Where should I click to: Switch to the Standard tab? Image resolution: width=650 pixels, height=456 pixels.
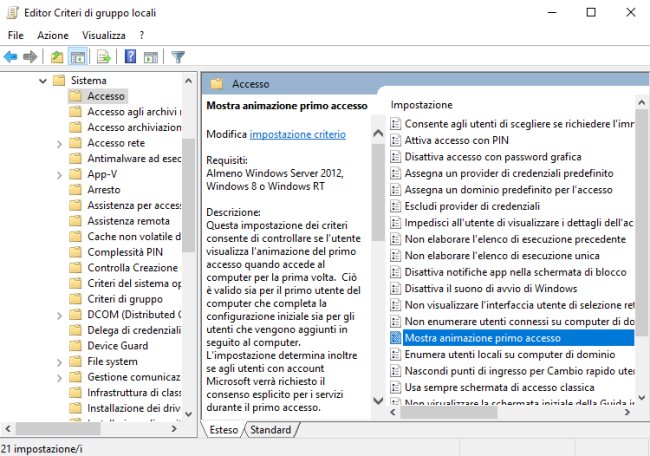270,430
